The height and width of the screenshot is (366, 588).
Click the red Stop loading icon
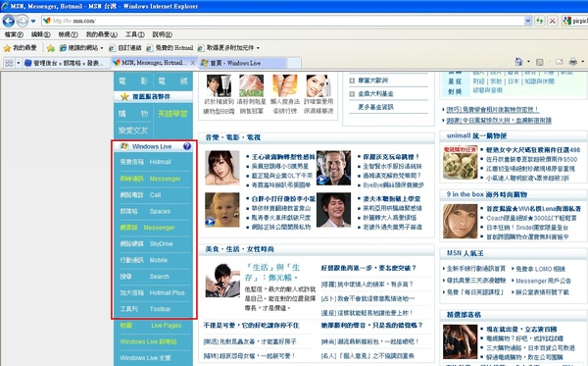pyautogui.click(x=553, y=21)
